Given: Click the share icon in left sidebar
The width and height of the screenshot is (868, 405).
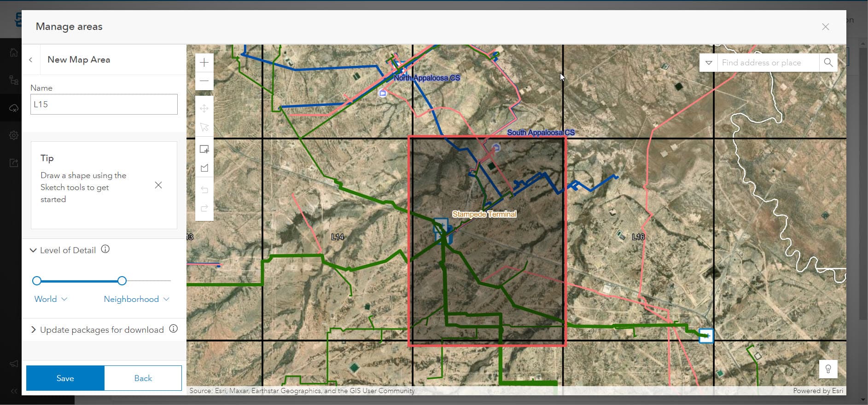Looking at the screenshot, I should click(x=14, y=162).
